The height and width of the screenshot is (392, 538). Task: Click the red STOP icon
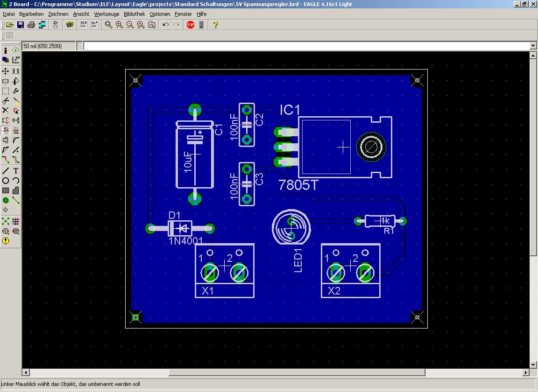(191, 25)
